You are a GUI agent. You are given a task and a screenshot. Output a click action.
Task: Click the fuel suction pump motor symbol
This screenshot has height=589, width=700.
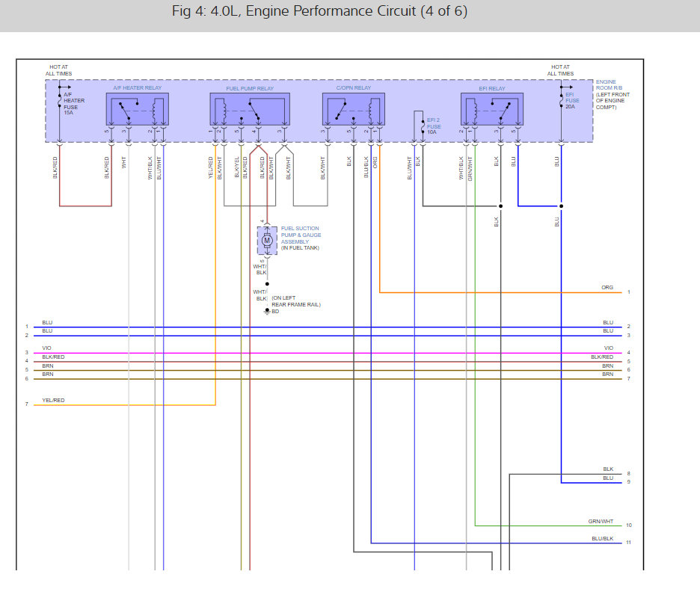click(267, 239)
